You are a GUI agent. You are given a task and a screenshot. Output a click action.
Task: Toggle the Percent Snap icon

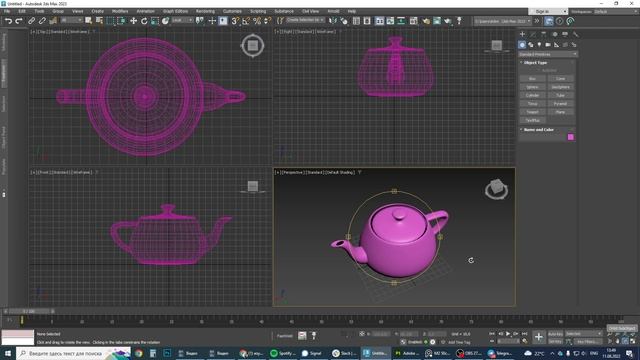point(257,21)
